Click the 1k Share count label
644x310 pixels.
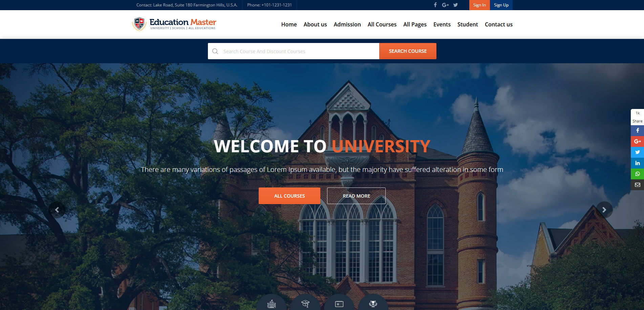[x=637, y=117]
